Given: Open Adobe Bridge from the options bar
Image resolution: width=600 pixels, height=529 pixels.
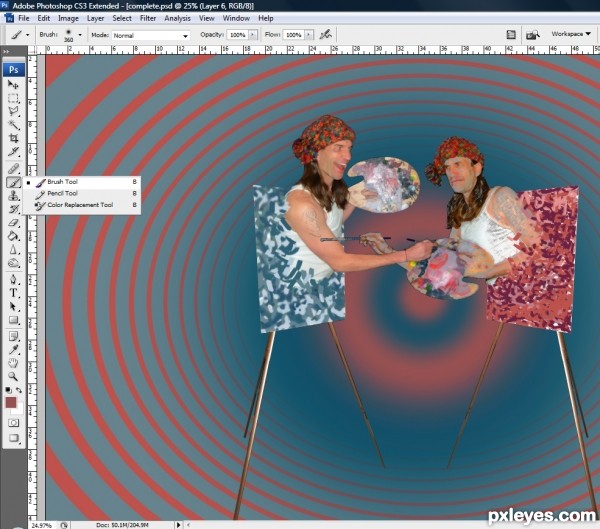Looking at the screenshot, I should 532,35.
